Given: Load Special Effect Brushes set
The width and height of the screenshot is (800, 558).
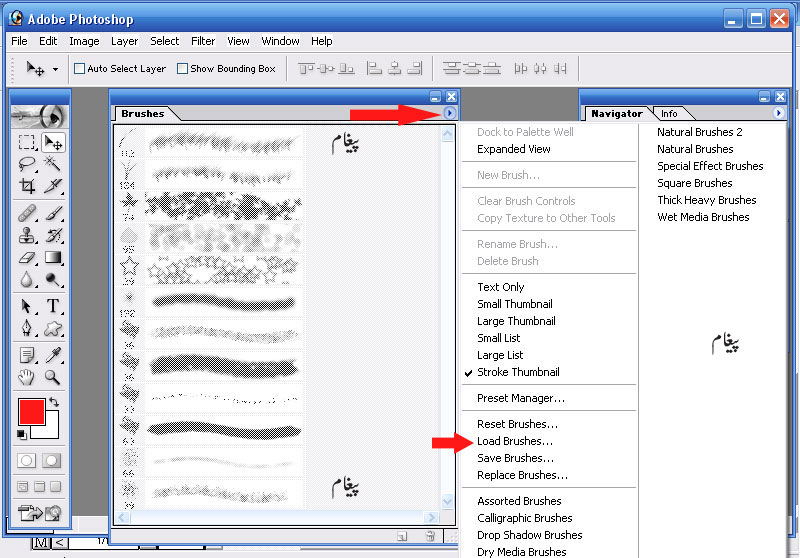Looking at the screenshot, I should point(710,166).
